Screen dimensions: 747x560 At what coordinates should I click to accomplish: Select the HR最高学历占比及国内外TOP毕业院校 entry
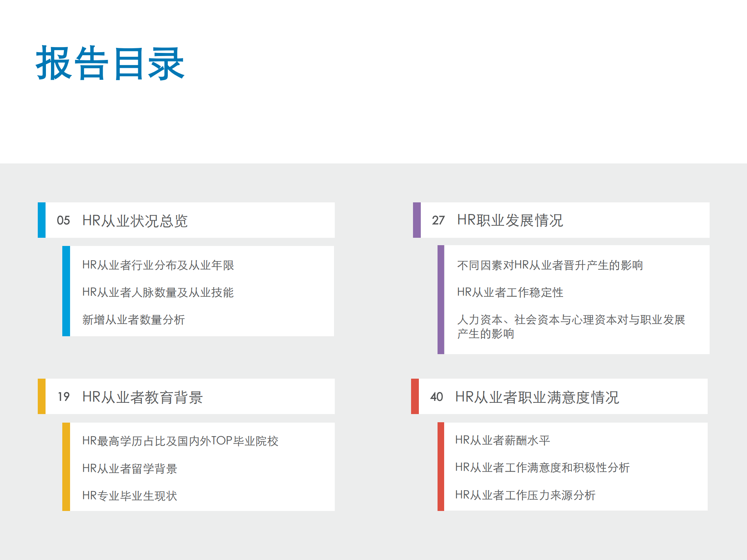(x=180, y=441)
